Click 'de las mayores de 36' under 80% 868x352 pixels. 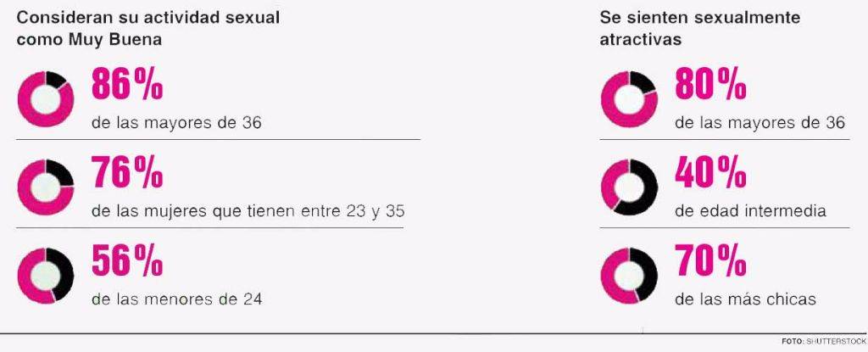[760, 123]
